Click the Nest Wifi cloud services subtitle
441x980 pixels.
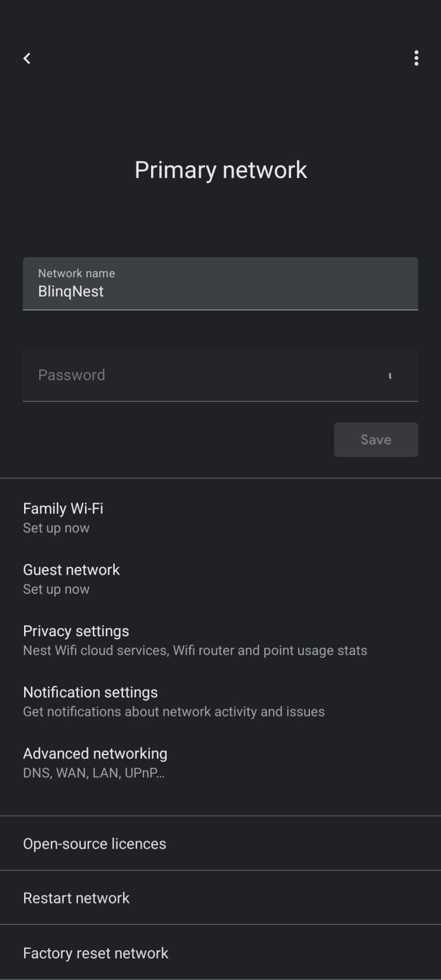click(x=195, y=650)
